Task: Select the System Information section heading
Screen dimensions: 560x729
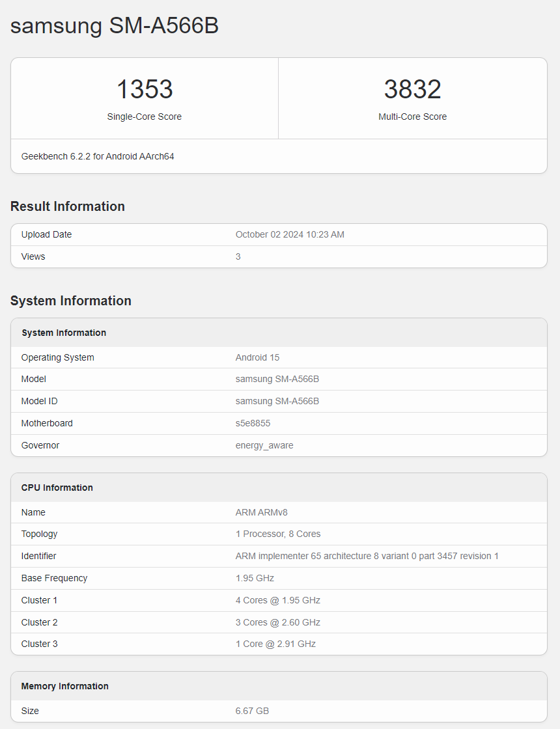Action: coord(71,301)
